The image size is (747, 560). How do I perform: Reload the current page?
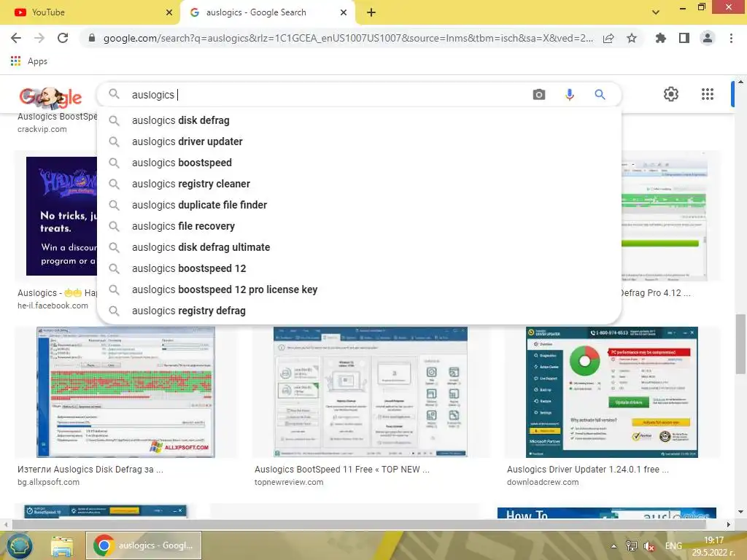(63, 38)
